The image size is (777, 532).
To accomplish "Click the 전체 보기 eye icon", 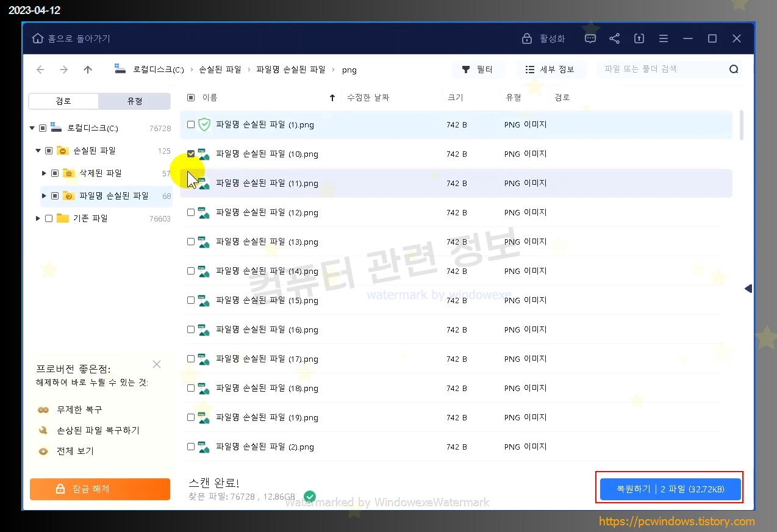I will coord(43,451).
